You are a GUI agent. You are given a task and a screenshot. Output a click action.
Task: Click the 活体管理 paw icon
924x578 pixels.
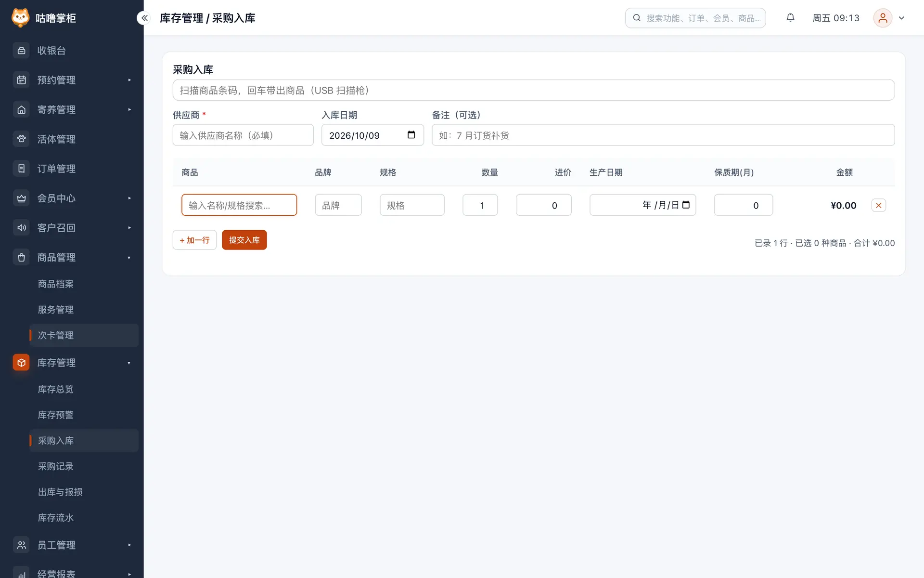point(21,139)
